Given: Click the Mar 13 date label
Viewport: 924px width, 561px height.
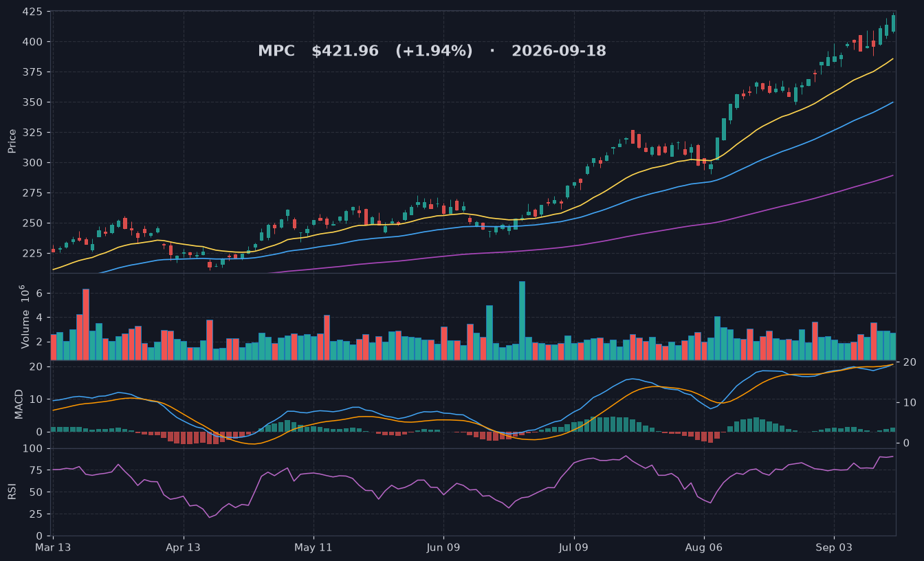Looking at the screenshot, I should coord(53,548).
